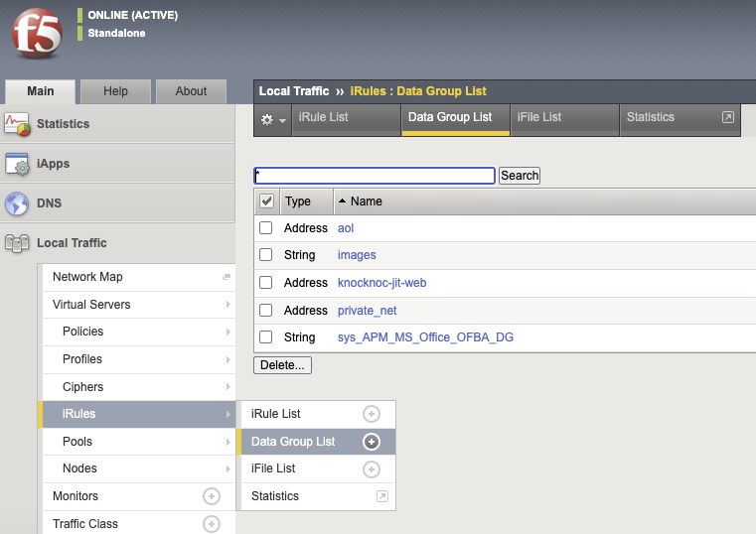Click the ONLINE (ACTIVE) status text

coord(132,16)
